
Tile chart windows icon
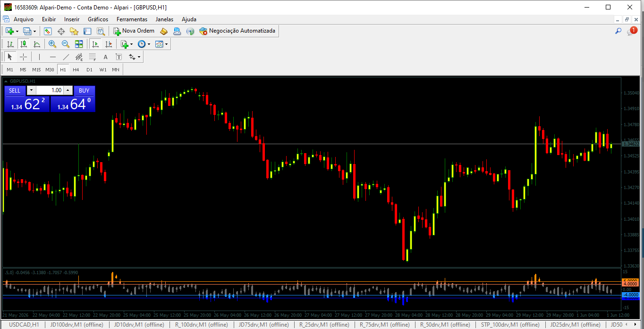(x=79, y=44)
